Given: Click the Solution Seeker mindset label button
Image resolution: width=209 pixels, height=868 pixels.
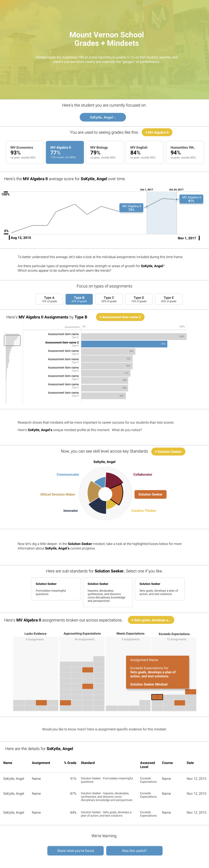Looking at the screenshot, I should (x=150, y=494).
